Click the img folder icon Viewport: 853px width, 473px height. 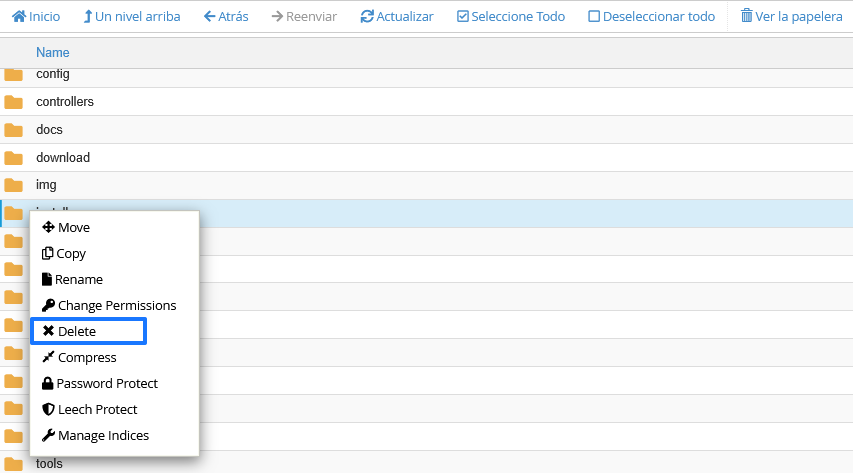coord(14,186)
